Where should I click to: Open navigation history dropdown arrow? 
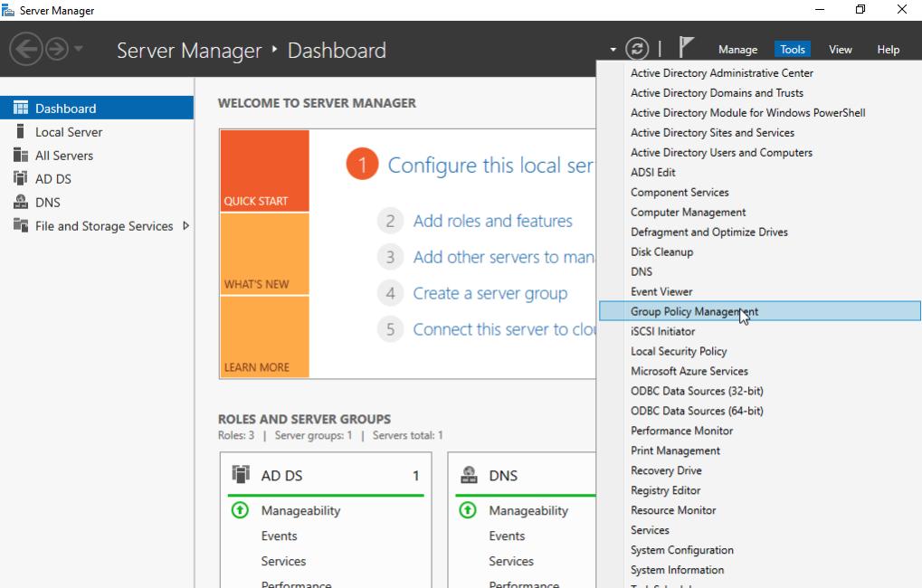click(x=78, y=49)
